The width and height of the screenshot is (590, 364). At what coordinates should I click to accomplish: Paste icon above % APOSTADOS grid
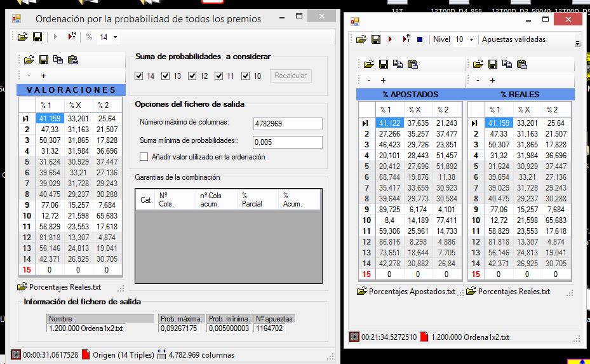click(412, 64)
